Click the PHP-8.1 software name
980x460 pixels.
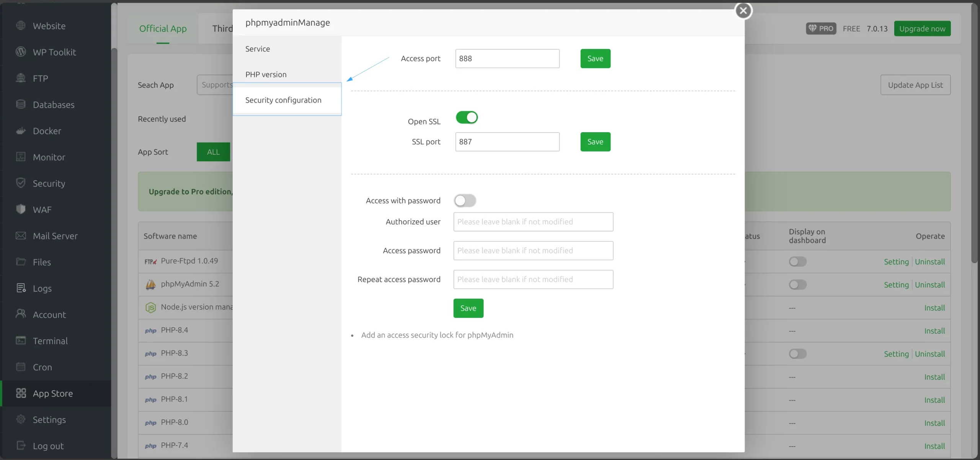[175, 399]
